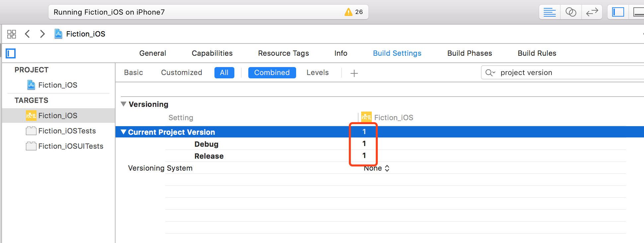Select Fiction_iOS under PROJECT

pos(58,85)
